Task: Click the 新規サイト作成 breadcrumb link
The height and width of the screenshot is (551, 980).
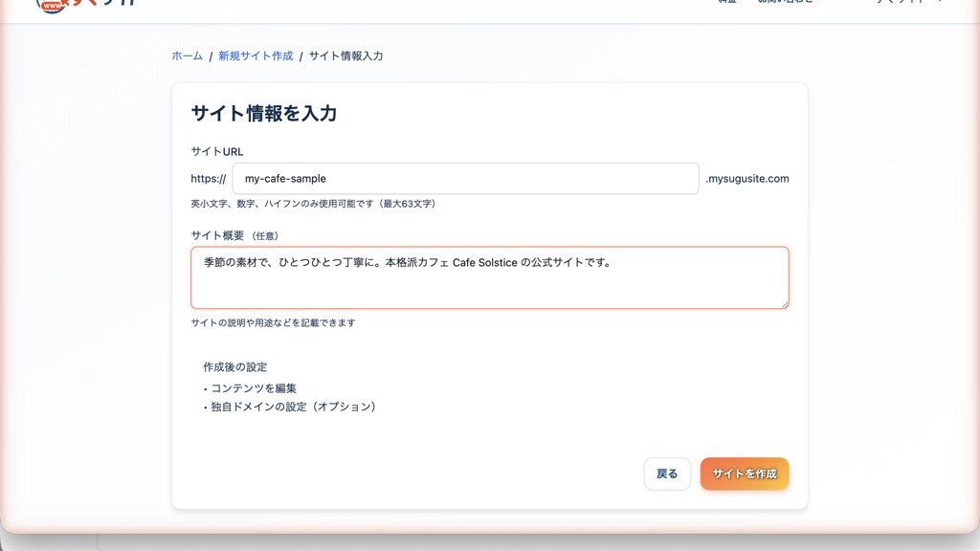Action: click(x=255, y=55)
